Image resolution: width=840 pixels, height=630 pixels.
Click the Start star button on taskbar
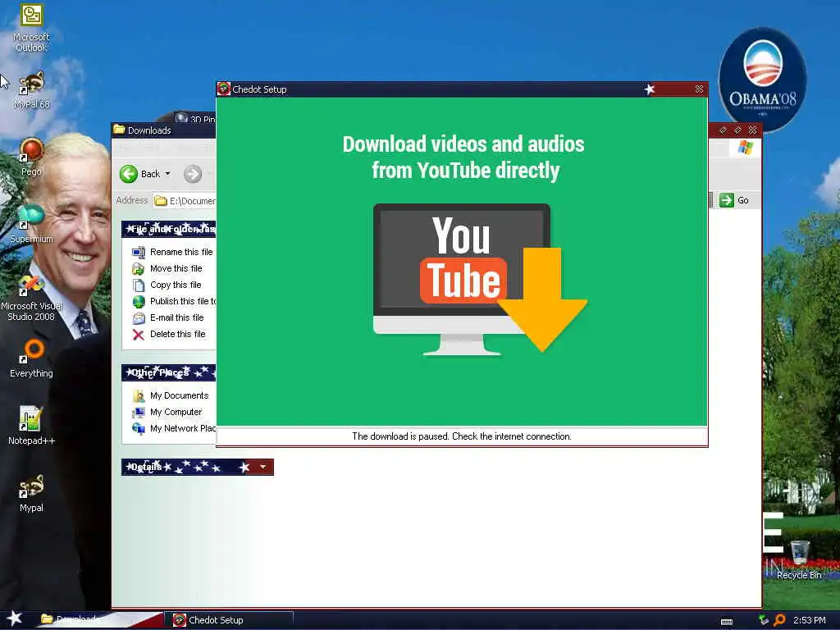click(14, 619)
